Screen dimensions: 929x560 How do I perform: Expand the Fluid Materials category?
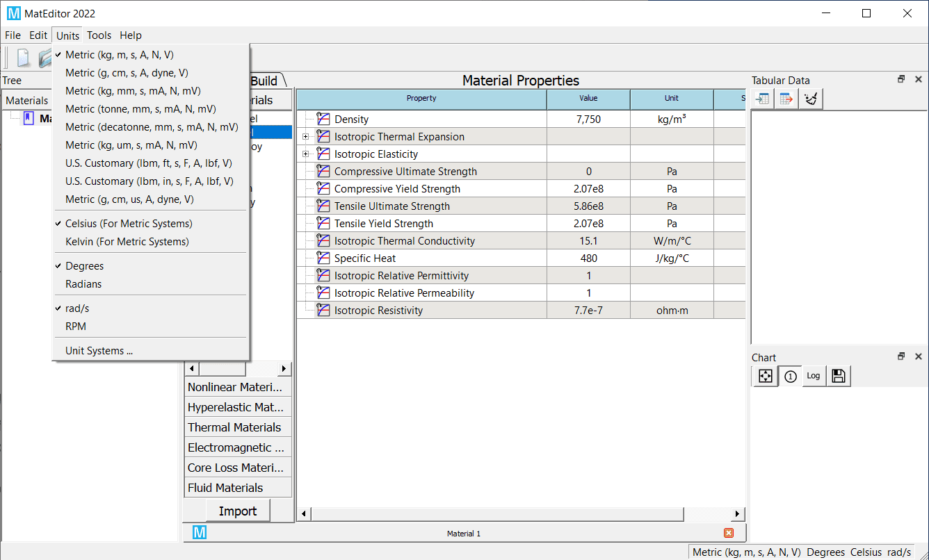(237, 488)
